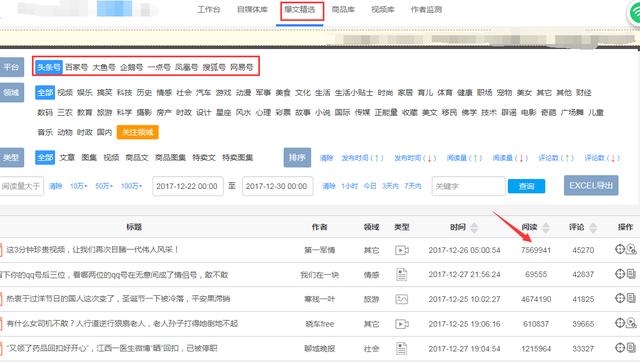Choose the 网易号 platform

pyautogui.click(x=241, y=67)
